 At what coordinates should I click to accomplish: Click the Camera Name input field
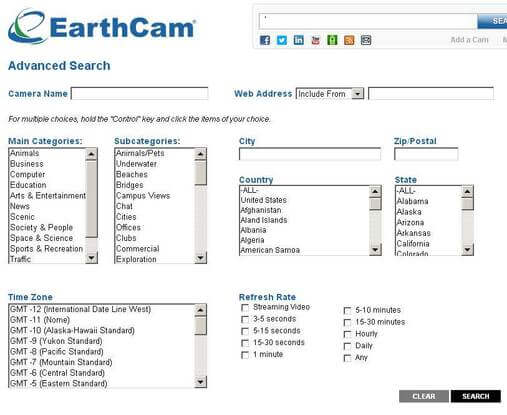[x=140, y=93]
